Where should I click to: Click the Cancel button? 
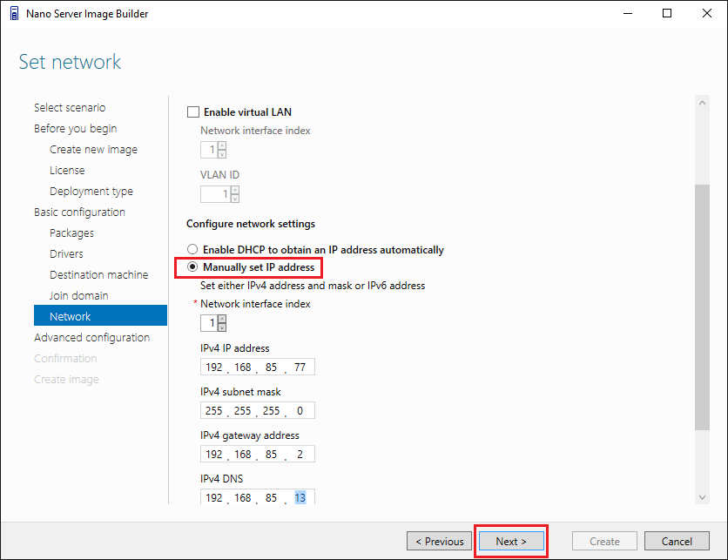(x=677, y=541)
